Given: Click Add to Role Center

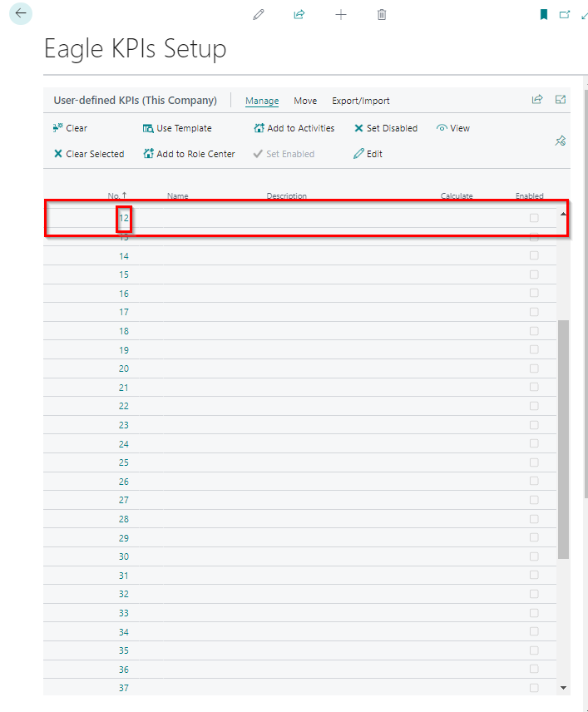Looking at the screenshot, I should [x=189, y=154].
